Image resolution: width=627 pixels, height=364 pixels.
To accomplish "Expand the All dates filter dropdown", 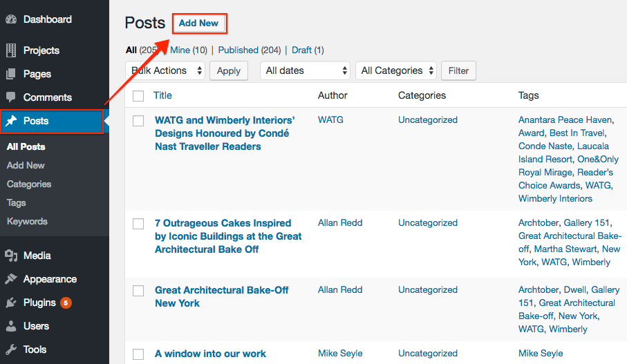I will tap(306, 70).
